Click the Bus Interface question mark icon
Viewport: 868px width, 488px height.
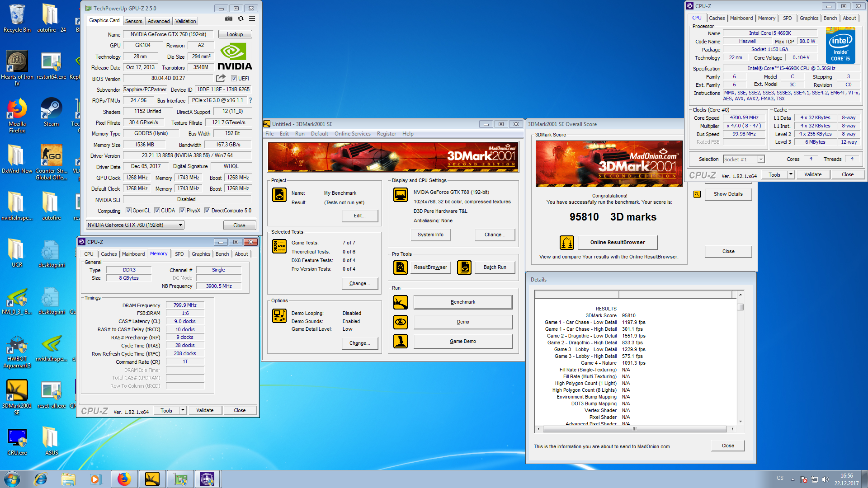click(250, 100)
